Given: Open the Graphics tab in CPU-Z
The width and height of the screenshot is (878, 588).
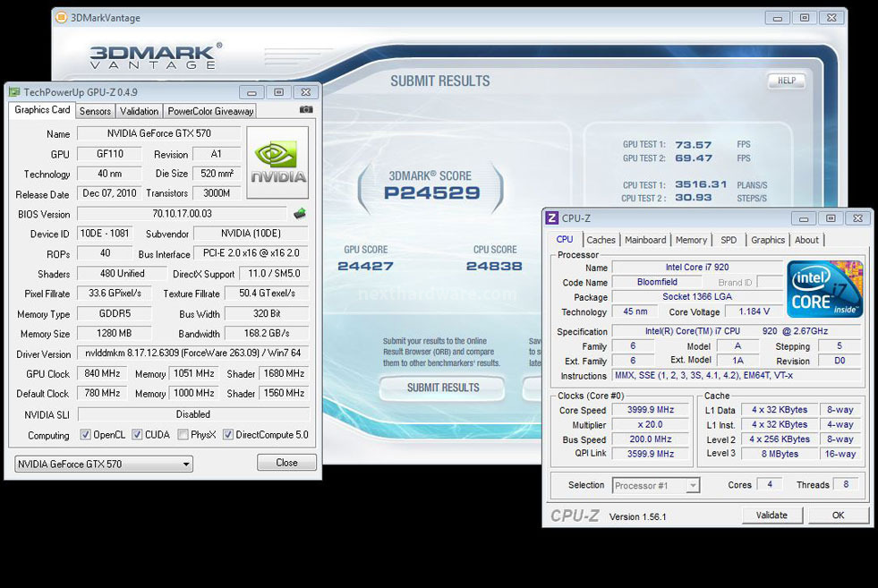Looking at the screenshot, I should click(x=768, y=240).
